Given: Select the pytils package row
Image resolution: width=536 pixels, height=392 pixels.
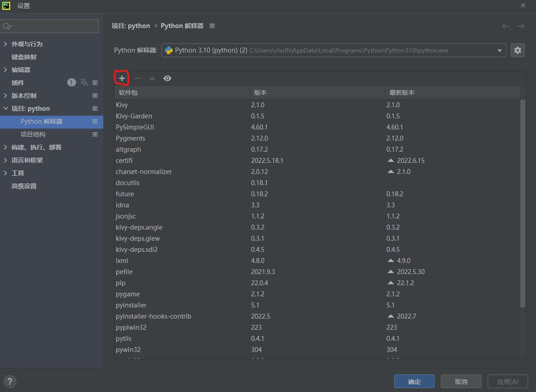Looking at the screenshot, I should (x=317, y=339).
